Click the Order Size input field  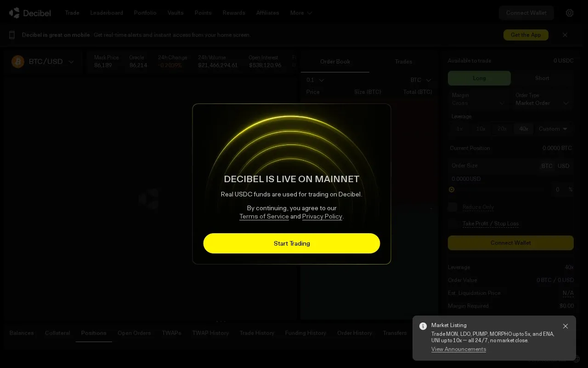493,166
